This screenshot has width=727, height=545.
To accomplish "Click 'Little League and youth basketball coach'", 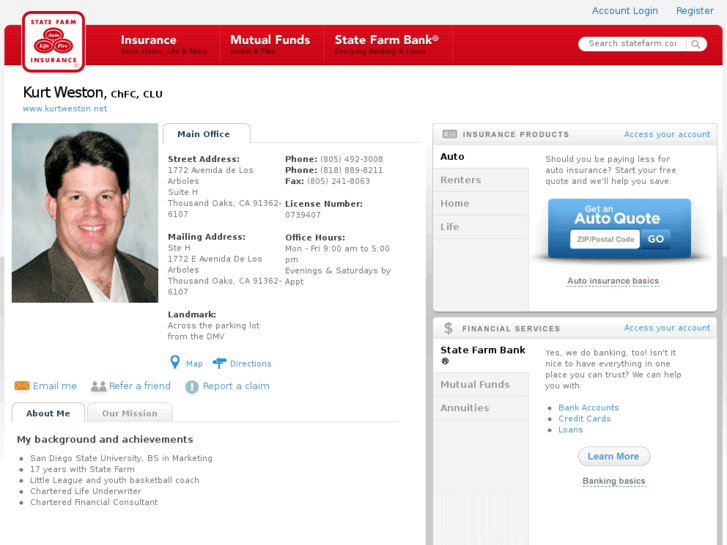I will click(x=115, y=480).
